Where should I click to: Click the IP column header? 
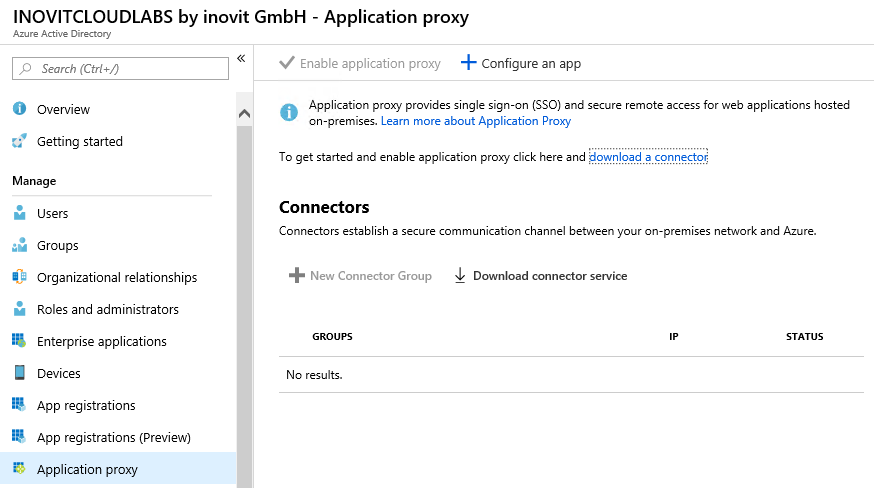(x=673, y=336)
